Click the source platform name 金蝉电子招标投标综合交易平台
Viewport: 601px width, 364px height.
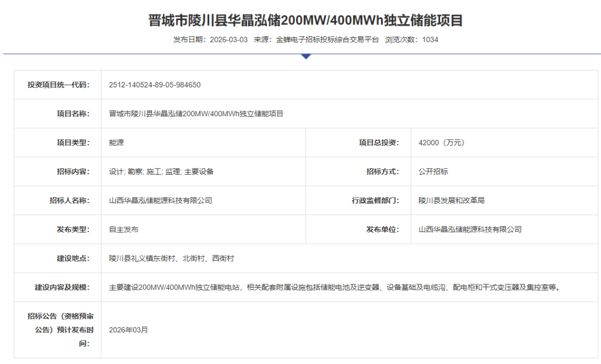pyautogui.click(x=327, y=40)
